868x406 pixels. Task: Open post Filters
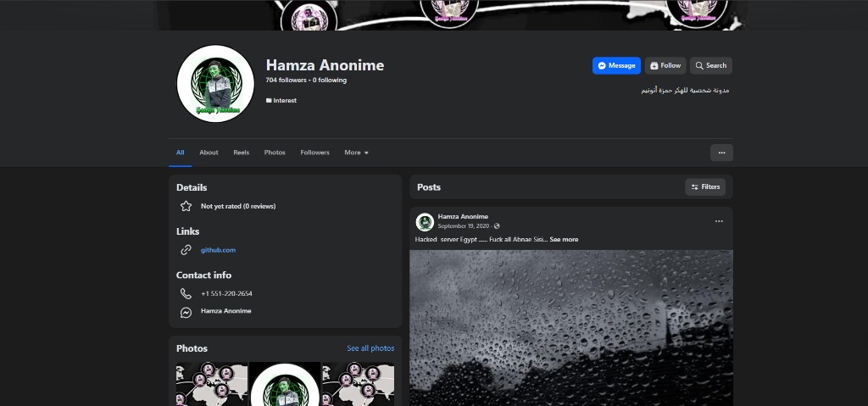click(x=705, y=187)
